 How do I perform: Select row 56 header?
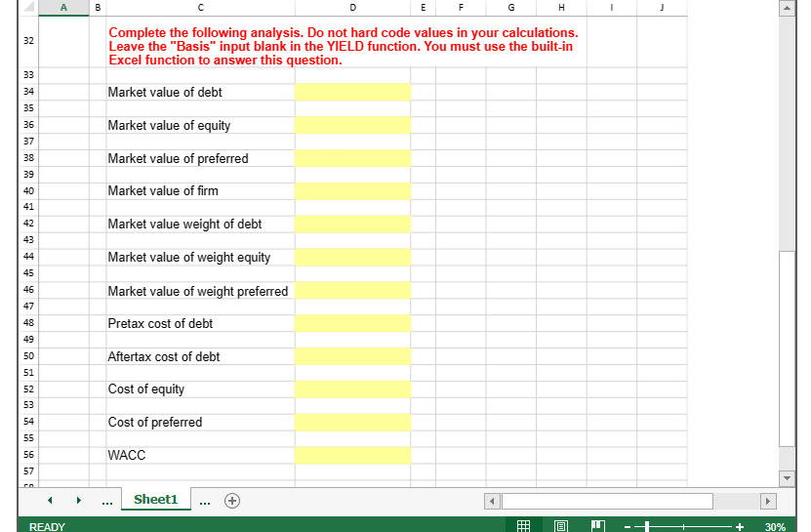coord(28,455)
